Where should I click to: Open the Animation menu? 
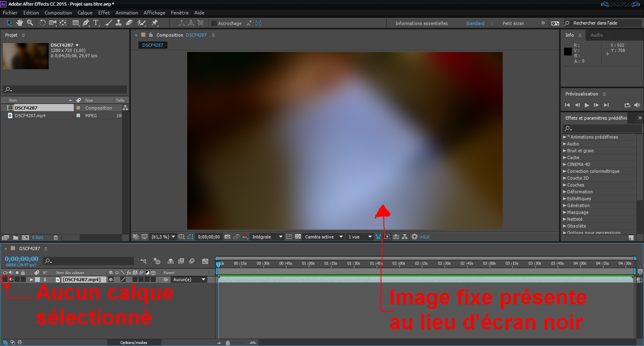coord(127,13)
